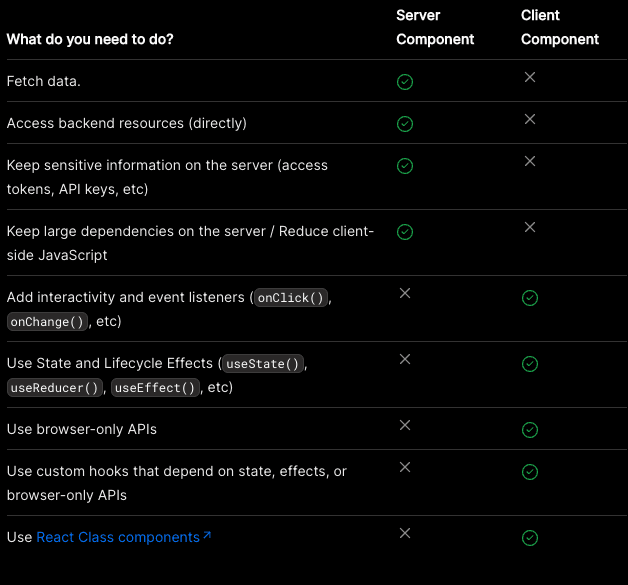Click the green check for Fetch data
628x585 pixels.
click(x=405, y=82)
